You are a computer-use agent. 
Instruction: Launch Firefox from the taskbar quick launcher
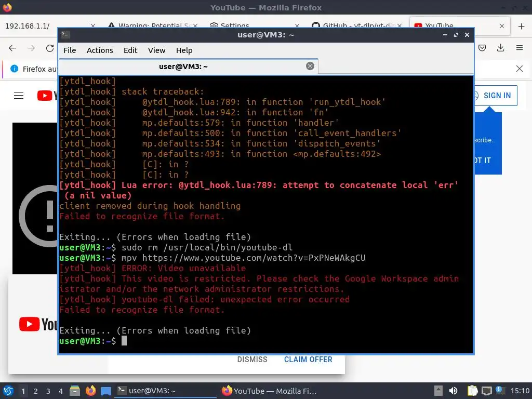pyautogui.click(x=90, y=391)
